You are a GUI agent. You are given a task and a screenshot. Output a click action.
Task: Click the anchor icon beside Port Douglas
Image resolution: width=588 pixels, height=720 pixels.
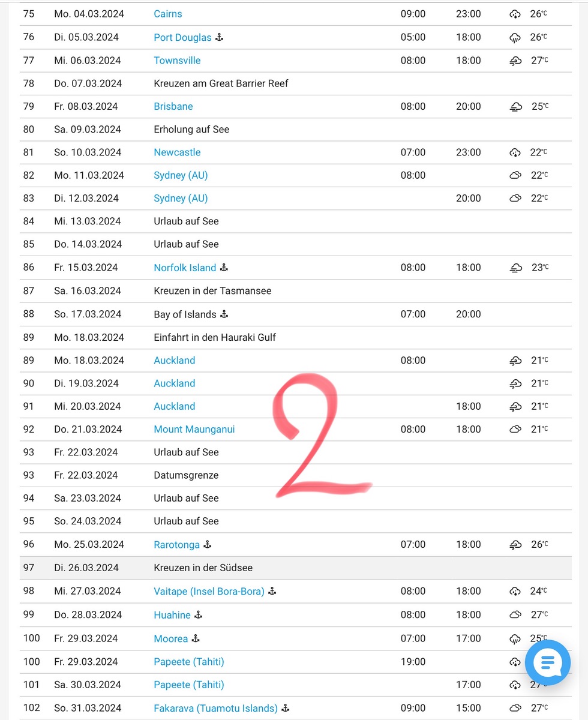pyautogui.click(x=220, y=37)
